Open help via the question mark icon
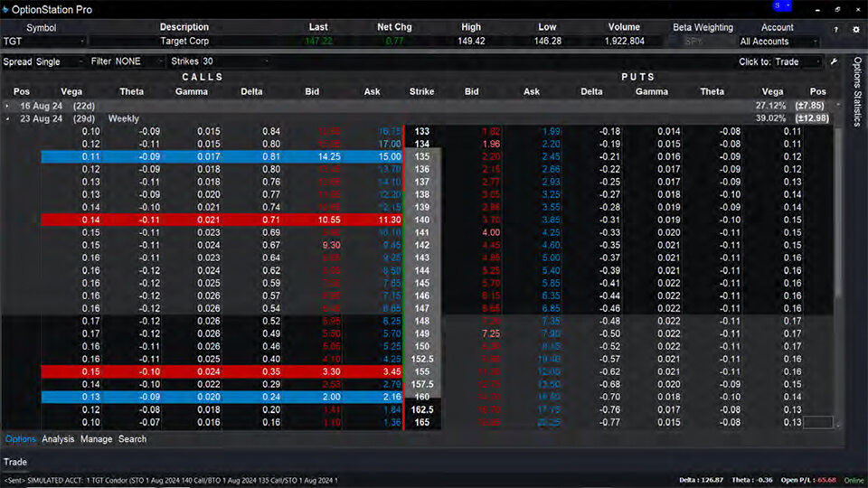The height and width of the screenshot is (488, 868). (835, 30)
